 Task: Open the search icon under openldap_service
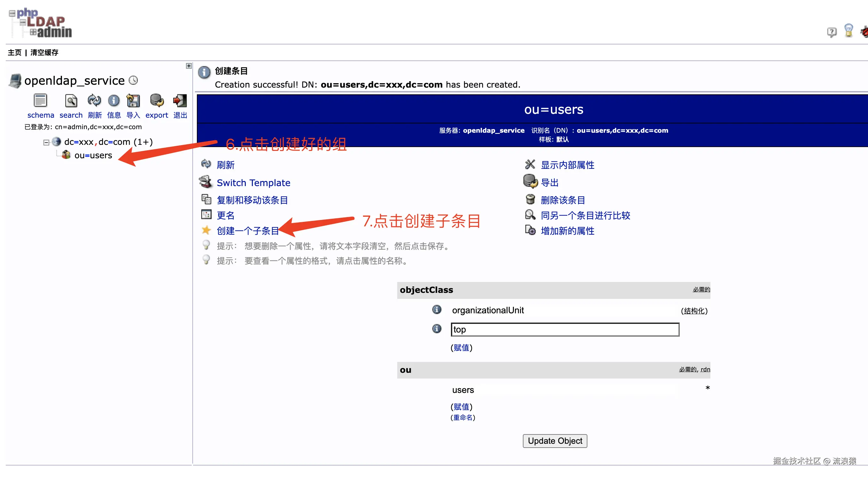[x=71, y=101]
